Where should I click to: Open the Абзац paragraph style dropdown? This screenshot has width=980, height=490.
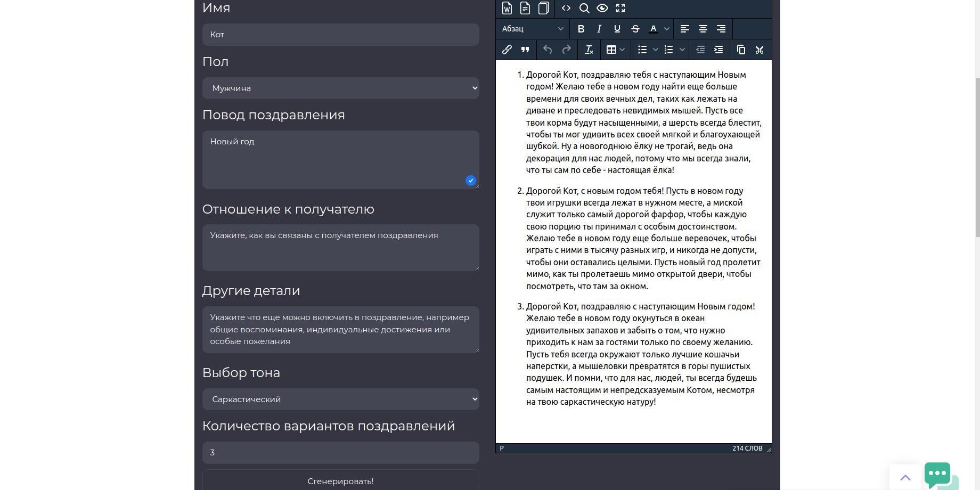532,29
